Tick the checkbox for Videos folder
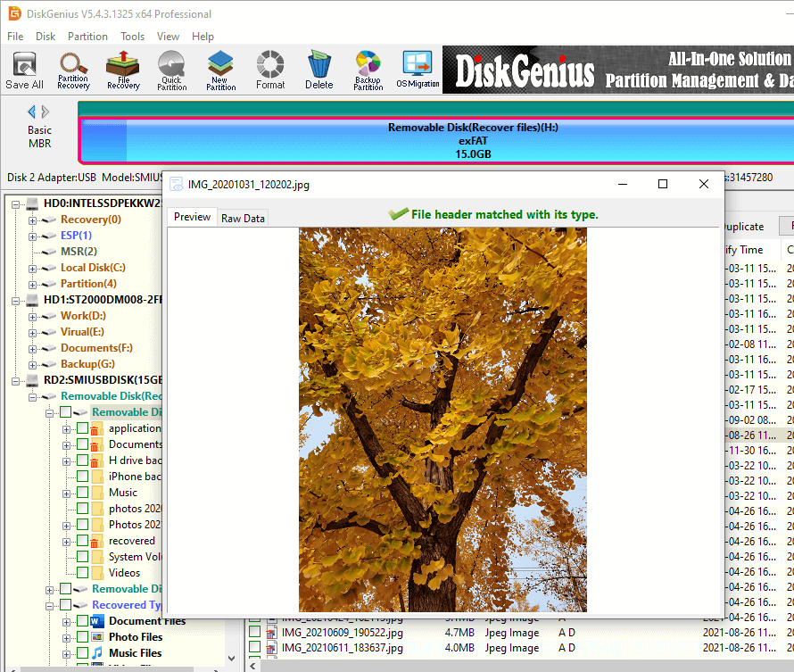The height and width of the screenshot is (672, 794). coord(83,573)
